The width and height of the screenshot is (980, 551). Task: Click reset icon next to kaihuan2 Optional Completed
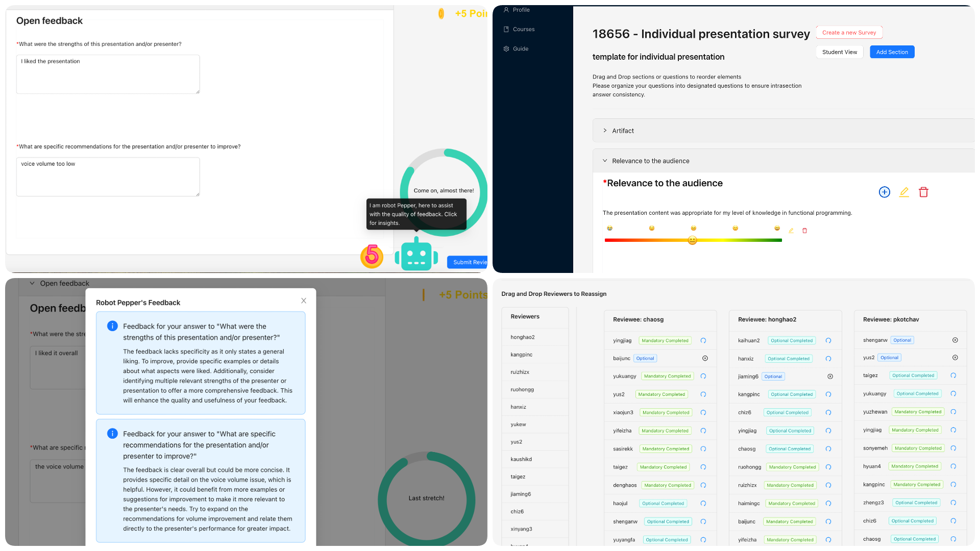828,340
